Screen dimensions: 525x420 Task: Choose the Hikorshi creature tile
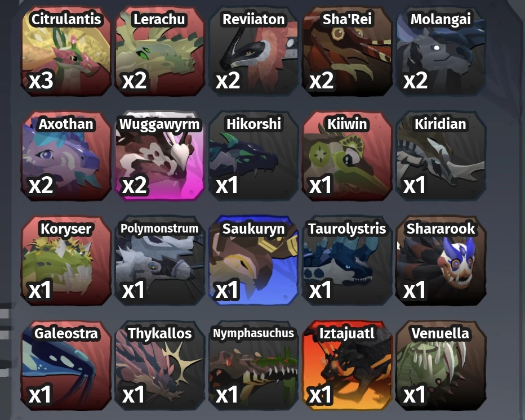253,156
